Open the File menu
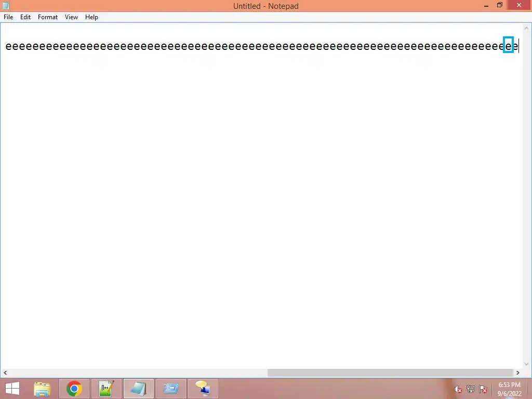The image size is (532, 399). pyautogui.click(x=8, y=17)
